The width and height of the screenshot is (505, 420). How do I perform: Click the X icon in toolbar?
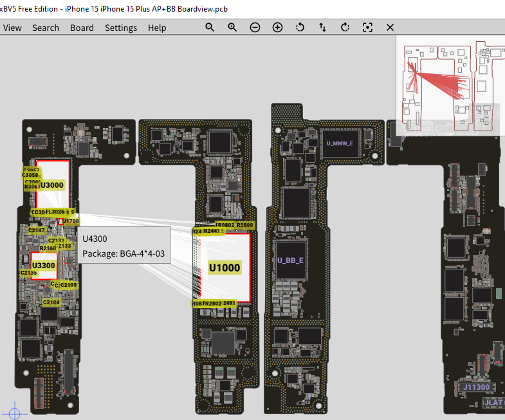[390, 28]
